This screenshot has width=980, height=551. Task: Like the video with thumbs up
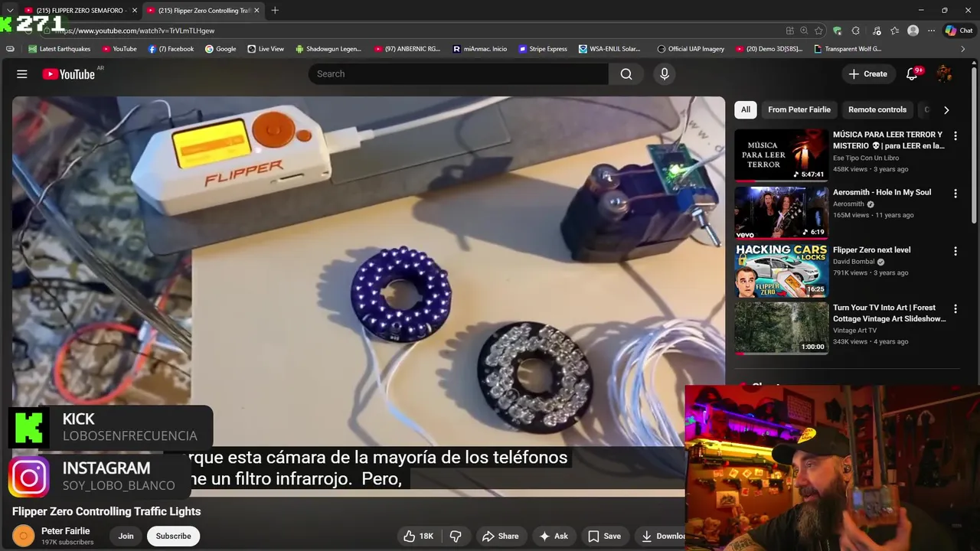coord(419,536)
